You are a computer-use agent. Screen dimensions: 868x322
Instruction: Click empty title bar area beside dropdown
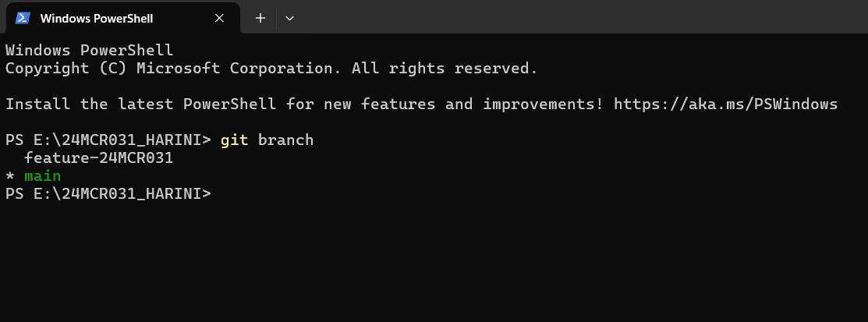[581, 16]
